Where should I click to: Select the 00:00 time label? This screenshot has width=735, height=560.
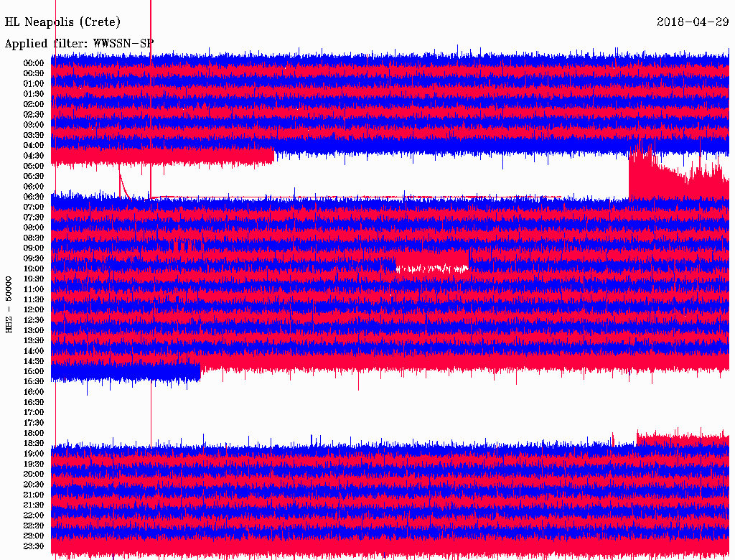[x=34, y=63]
